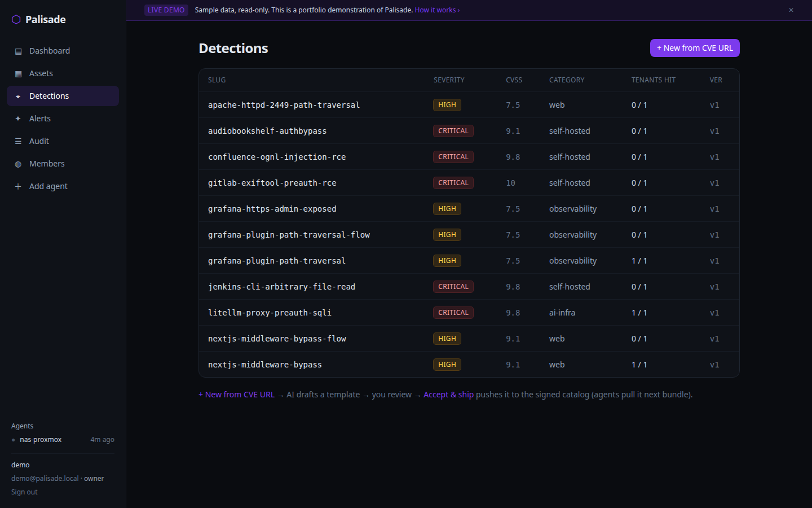Click the LIVE DEMO badge
Screen dimensions: 812x508
tap(166, 10)
